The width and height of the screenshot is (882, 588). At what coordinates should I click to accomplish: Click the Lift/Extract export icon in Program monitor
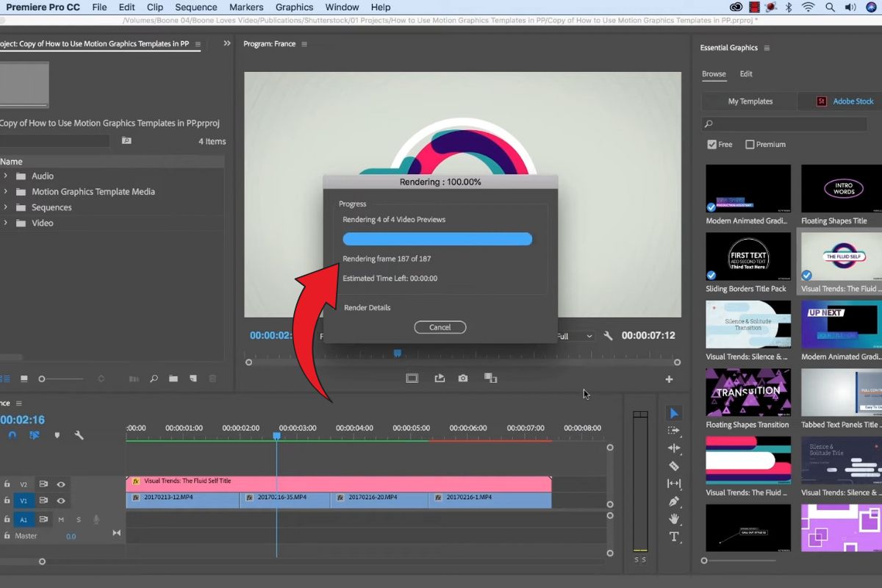point(440,379)
